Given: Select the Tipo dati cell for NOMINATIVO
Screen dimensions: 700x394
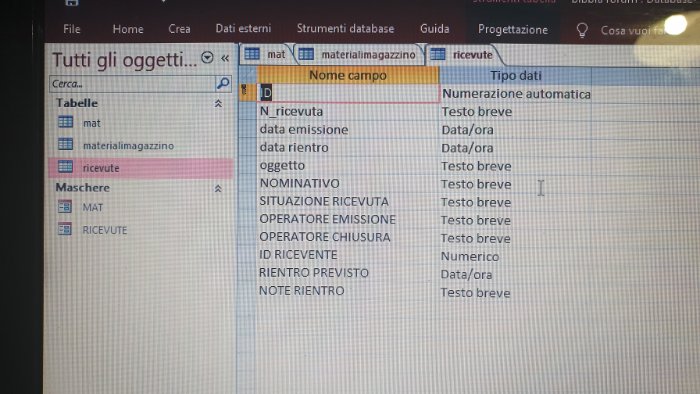Looking at the screenshot, I should click(515, 184).
